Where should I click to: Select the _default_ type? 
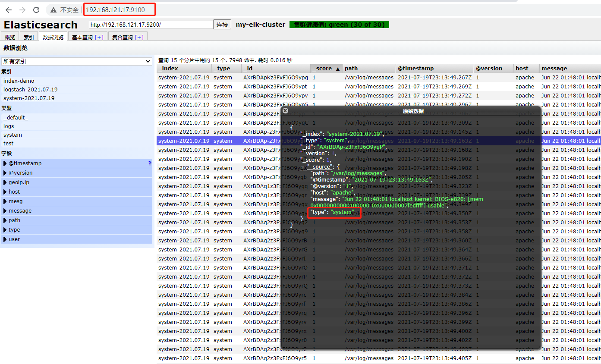(77, 117)
